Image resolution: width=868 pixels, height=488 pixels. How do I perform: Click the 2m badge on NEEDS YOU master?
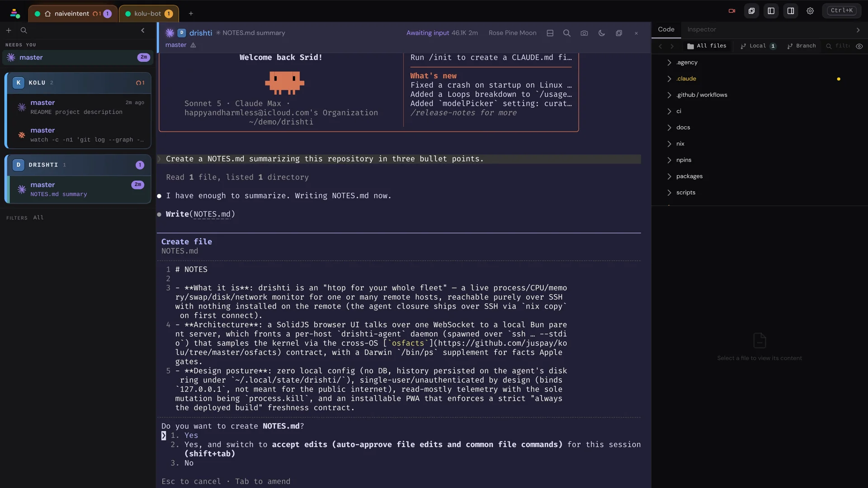(144, 57)
